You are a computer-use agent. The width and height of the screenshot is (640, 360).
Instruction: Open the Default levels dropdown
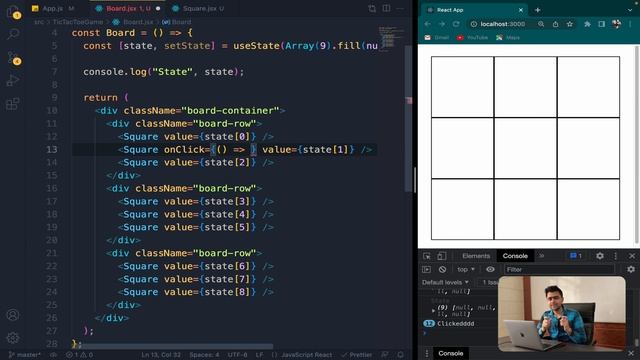tap(445, 282)
